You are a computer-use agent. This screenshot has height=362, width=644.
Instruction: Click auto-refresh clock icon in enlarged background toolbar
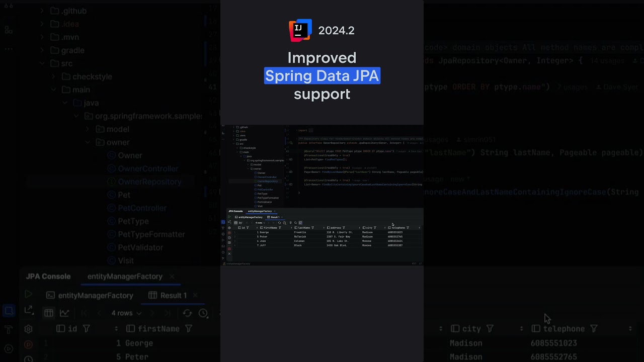click(x=203, y=313)
